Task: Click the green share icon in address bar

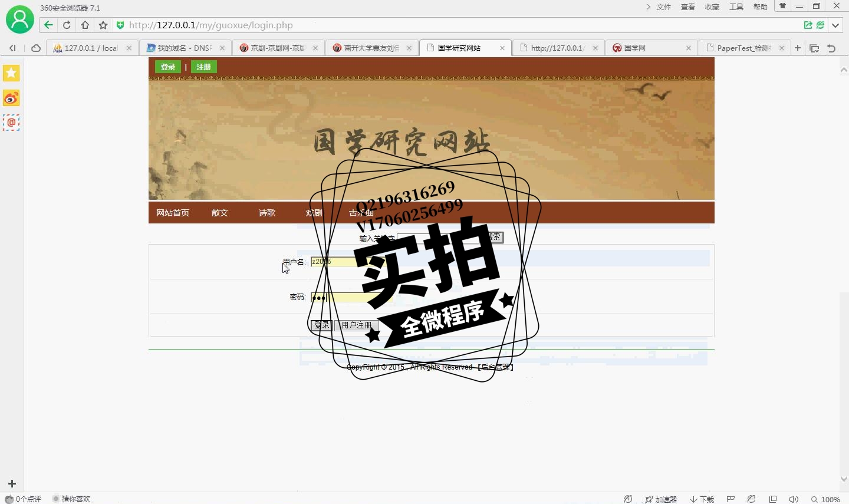Action: (x=808, y=25)
